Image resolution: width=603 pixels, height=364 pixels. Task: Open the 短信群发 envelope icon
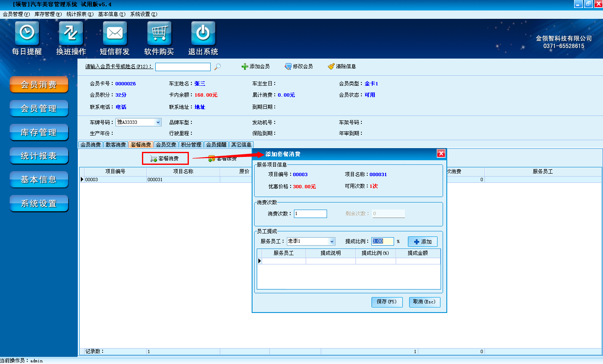coord(115,33)
